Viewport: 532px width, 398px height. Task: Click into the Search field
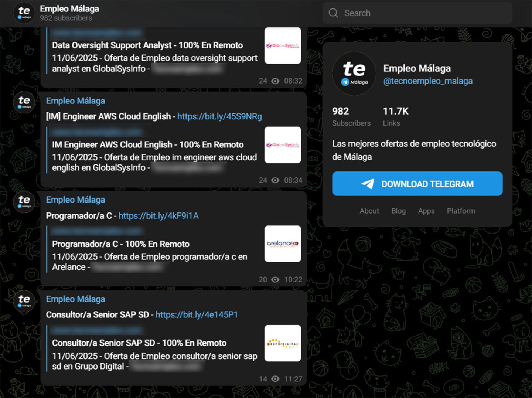[x=417, y=13]
